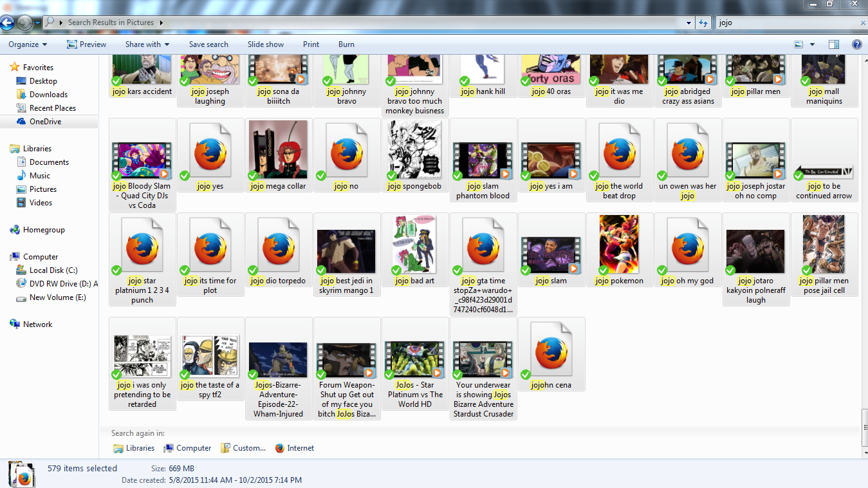The height and width of the screenshot is (488, 868).
Task: Expand the Organize dropdown menu
Action: click(x=28, y=44)
